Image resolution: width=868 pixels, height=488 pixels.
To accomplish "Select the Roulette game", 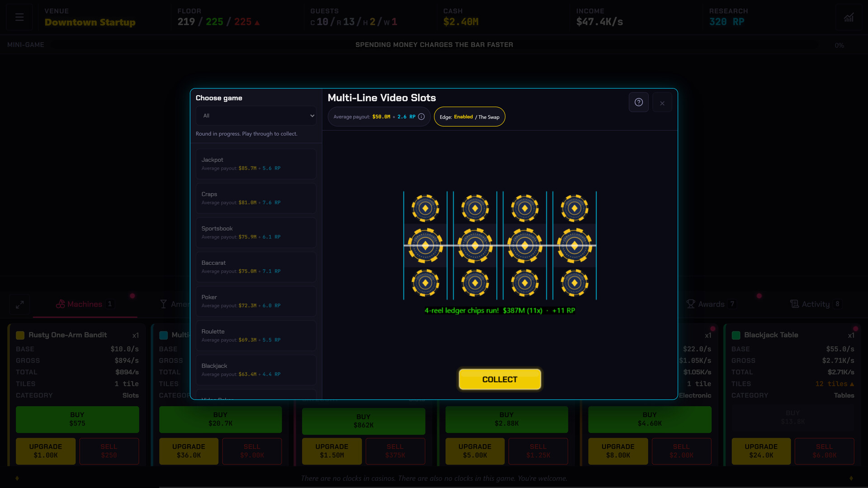I will tap(256, 336).
